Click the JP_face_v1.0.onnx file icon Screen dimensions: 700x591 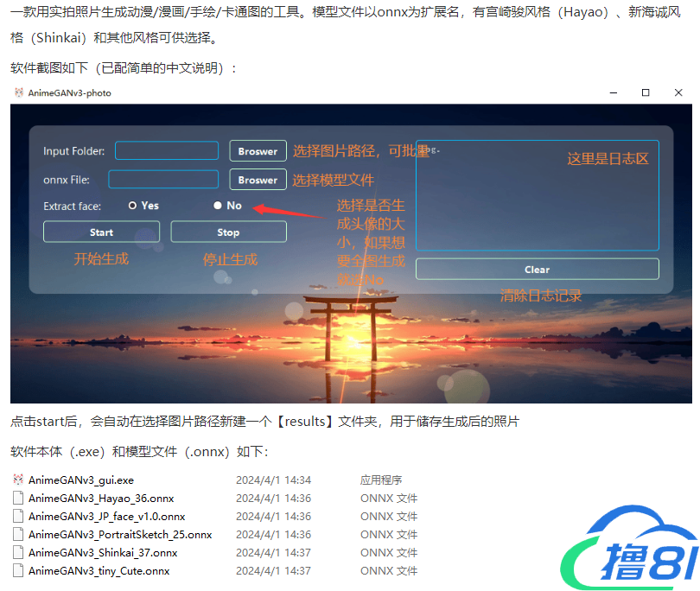pos(19,517)
